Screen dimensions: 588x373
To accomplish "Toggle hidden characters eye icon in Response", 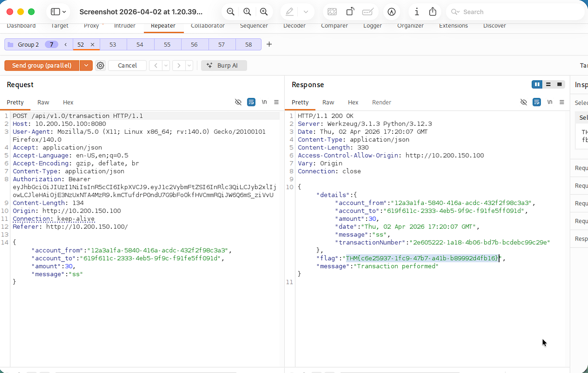I will coord(523,102).
